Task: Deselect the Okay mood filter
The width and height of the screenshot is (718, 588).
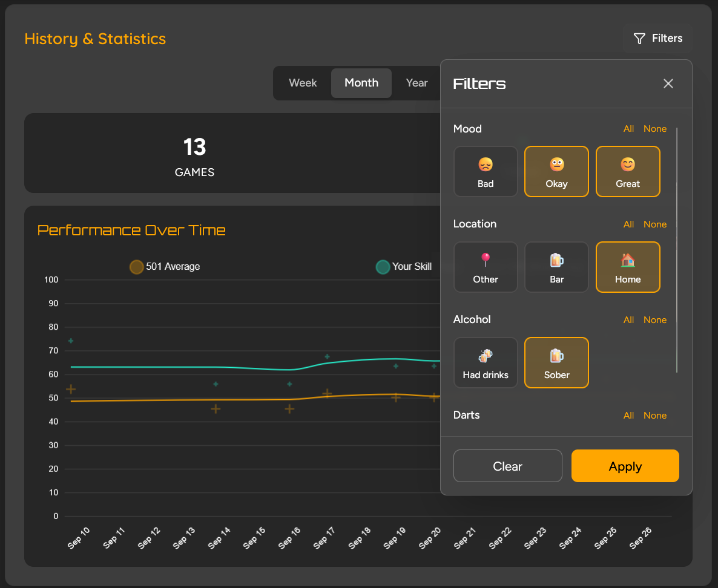Action: [556, 172]
